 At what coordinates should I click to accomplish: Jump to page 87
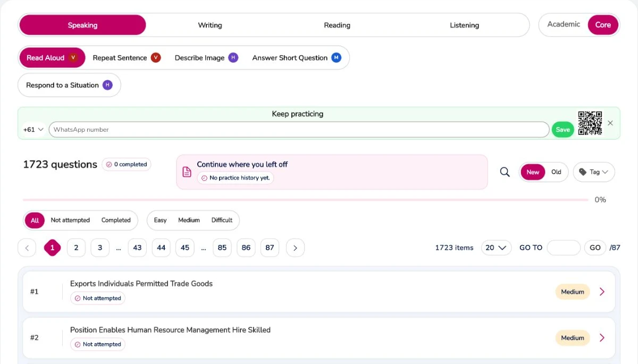[x=270, y=248]
